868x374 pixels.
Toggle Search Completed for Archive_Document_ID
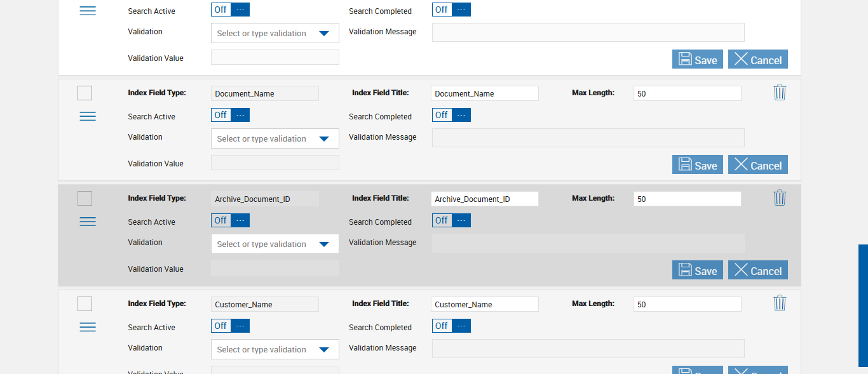pos(451,220)
